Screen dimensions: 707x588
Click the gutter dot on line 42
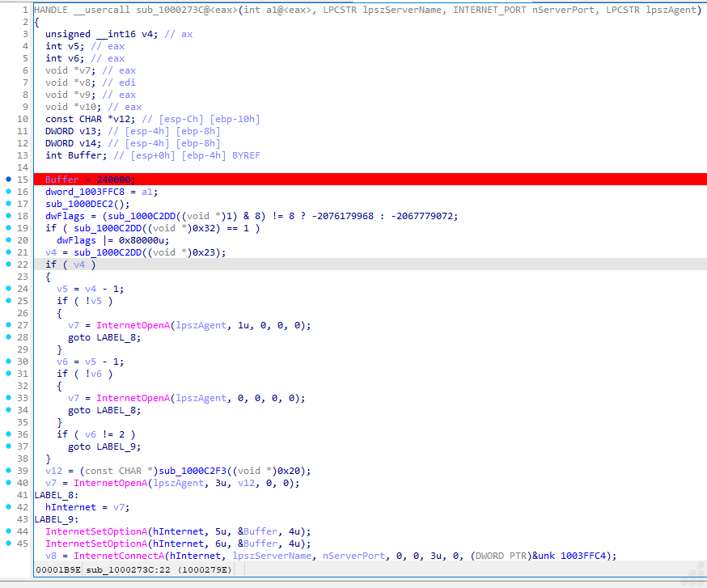tap(8, 507)
